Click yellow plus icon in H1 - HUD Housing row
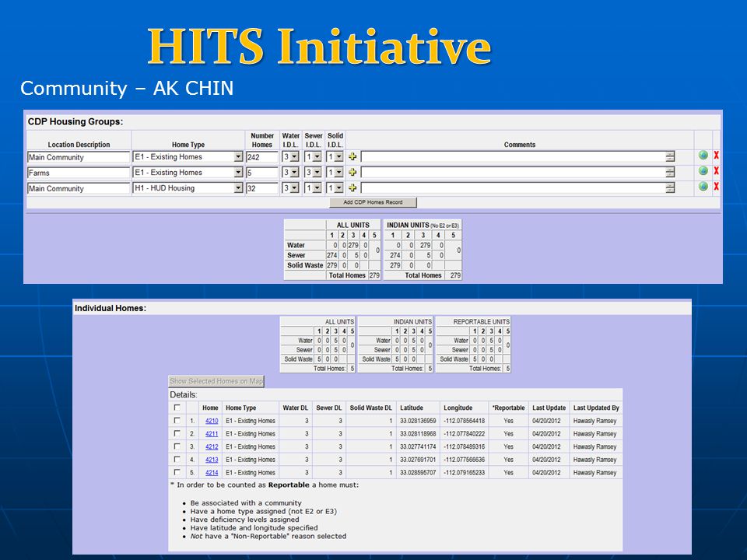This screenshot has height=560, width=747. point(352,187)
